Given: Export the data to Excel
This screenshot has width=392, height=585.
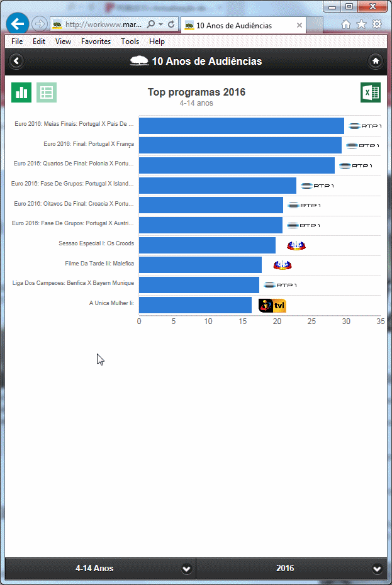Looking at the screenshot, I should (x=370, y=92).
